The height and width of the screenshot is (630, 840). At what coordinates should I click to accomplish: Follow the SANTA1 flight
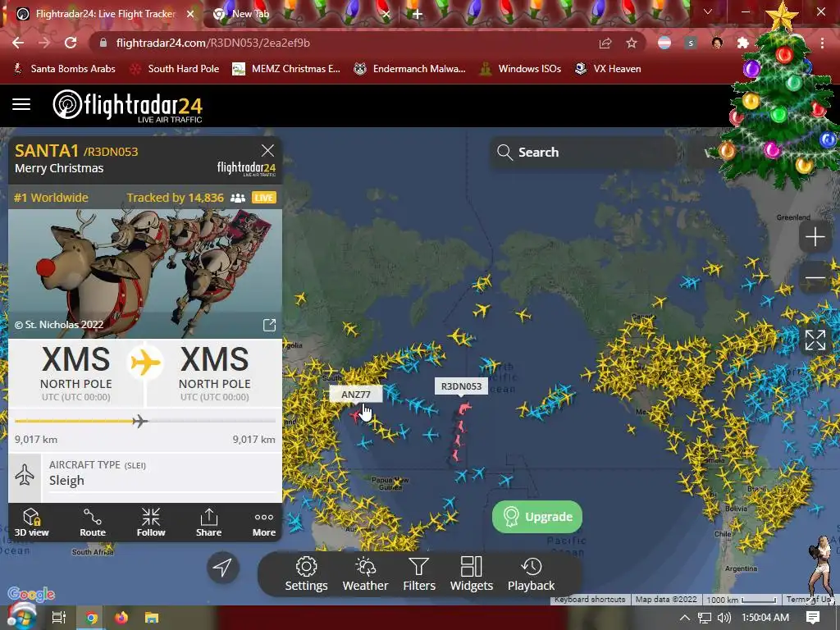coord(151,523)
